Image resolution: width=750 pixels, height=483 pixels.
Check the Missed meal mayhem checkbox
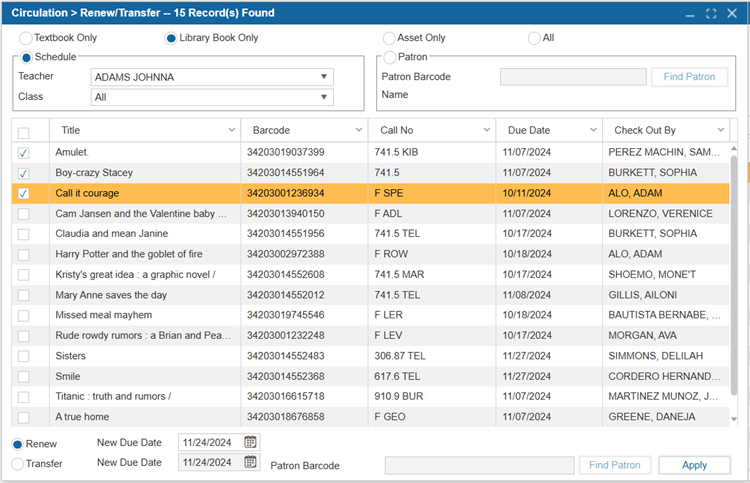[23, 316]
